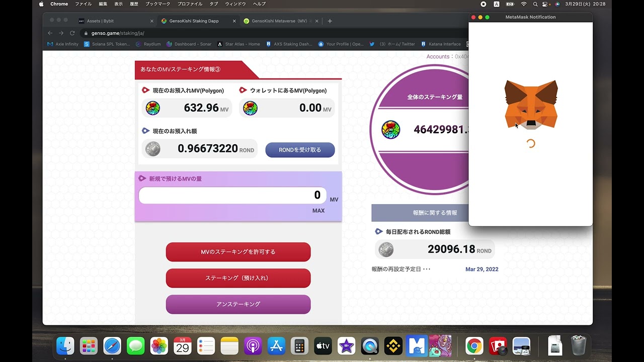Screen dimensions: 644x362
Task: Open Katana Interface bookmark
Action: [441, 44]
